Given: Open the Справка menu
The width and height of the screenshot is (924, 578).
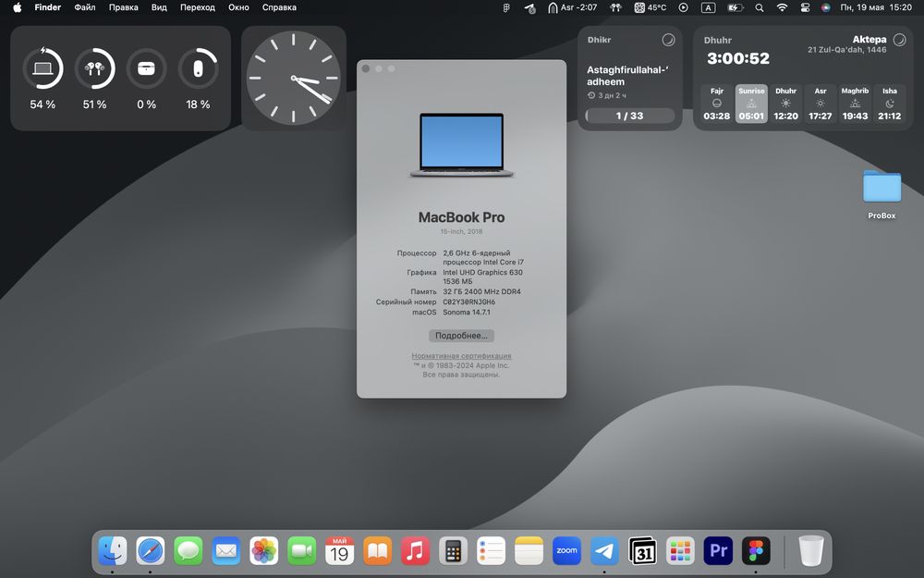Looking at the screenshot, I should click(x=279, y=7).
